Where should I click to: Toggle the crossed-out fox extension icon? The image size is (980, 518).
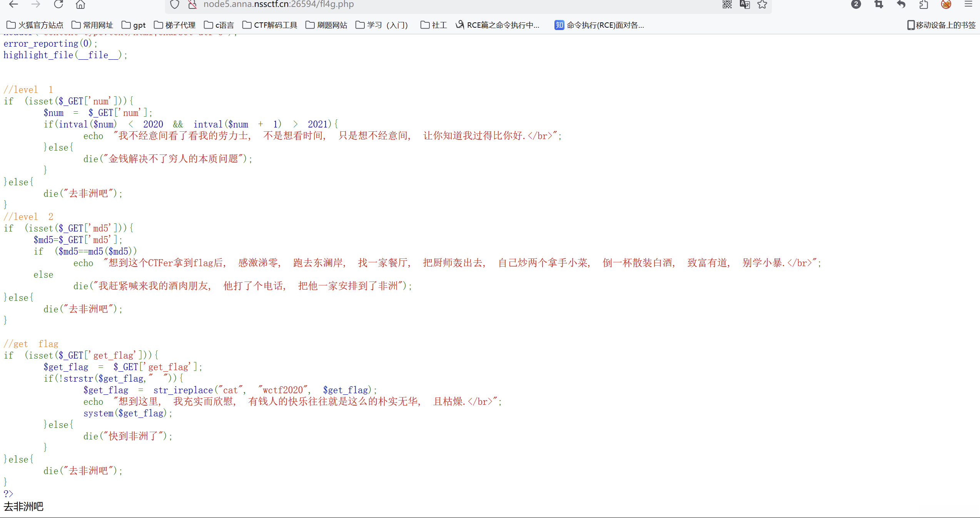[946, 4]
